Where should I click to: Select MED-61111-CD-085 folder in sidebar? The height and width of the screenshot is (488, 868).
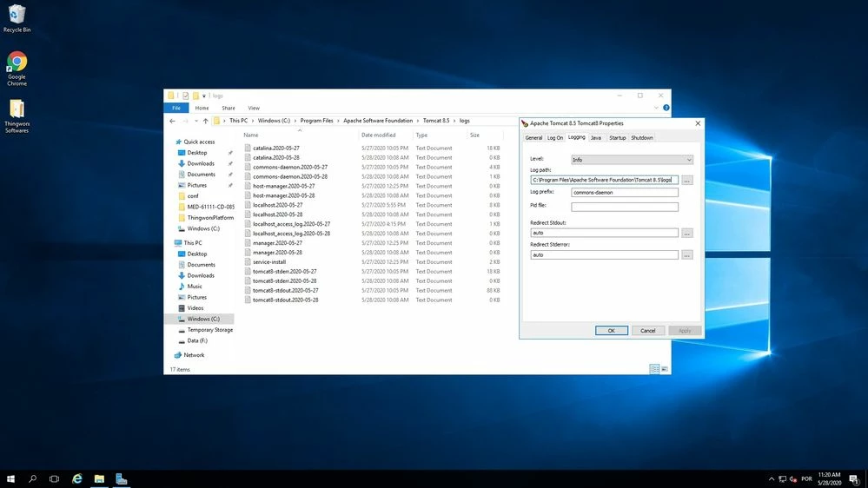[x=210, y=207]
